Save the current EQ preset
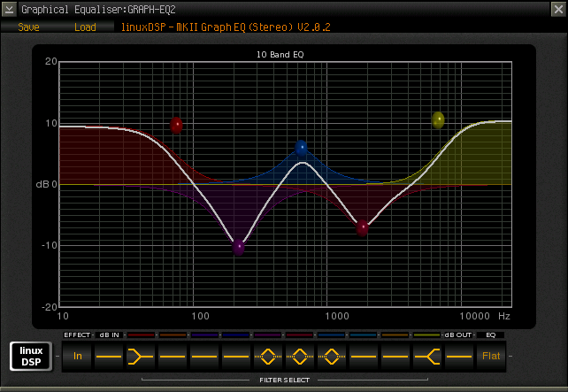The image size is (568, 392). [x=28, y=27]
